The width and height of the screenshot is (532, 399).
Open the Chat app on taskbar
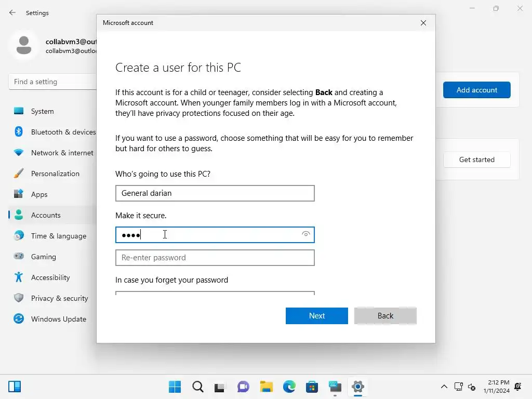243,387
